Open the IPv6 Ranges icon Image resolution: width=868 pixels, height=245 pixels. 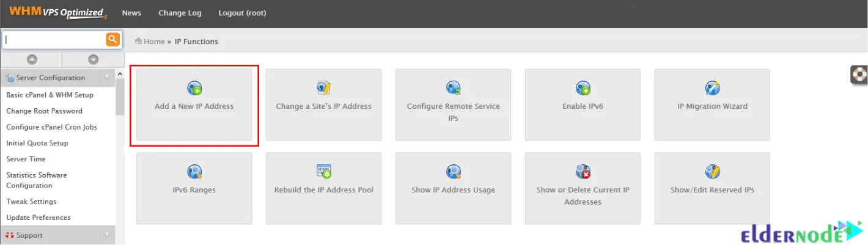[194, 172]
